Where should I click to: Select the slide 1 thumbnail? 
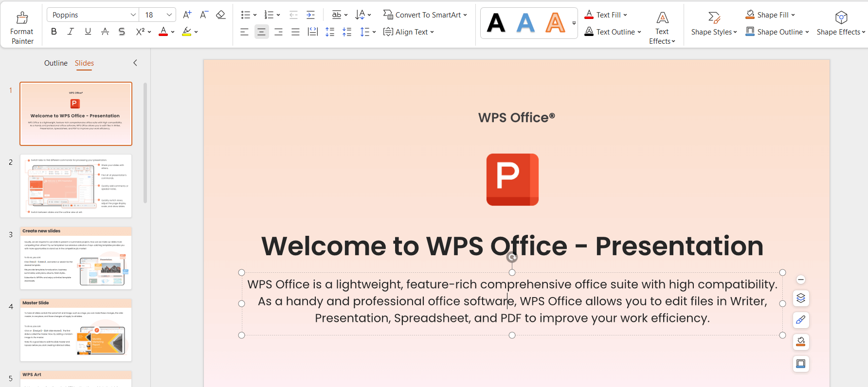[76, 114]
